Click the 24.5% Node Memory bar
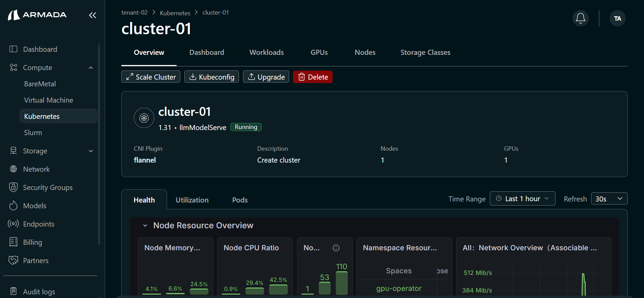 click(199, 291)
